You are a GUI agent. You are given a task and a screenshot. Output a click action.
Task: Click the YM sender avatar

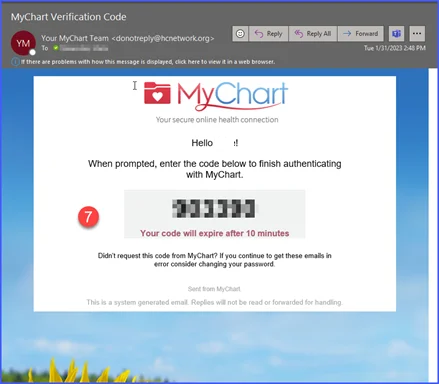[23, 43]
